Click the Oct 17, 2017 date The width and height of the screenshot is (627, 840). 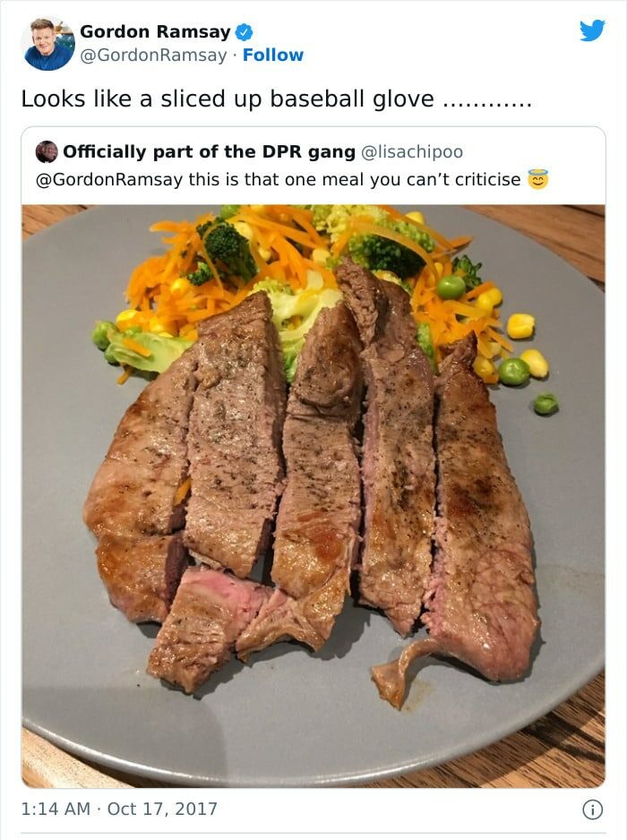pyautogui.click(x=162, y=810)
